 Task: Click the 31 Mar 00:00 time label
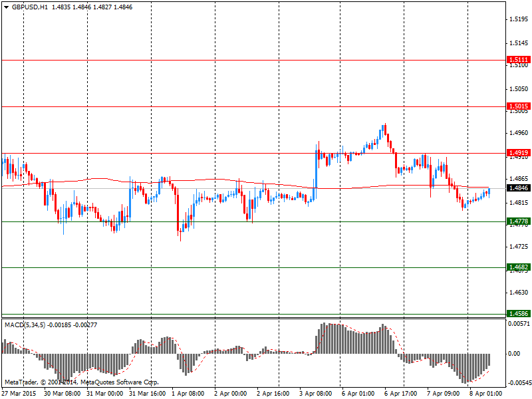[105, 394]
